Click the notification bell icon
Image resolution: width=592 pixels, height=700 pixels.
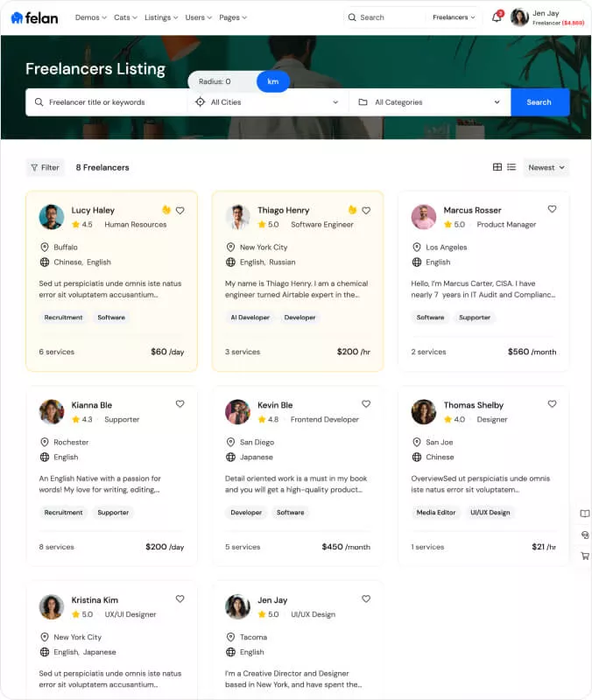(x=497, y=17)
